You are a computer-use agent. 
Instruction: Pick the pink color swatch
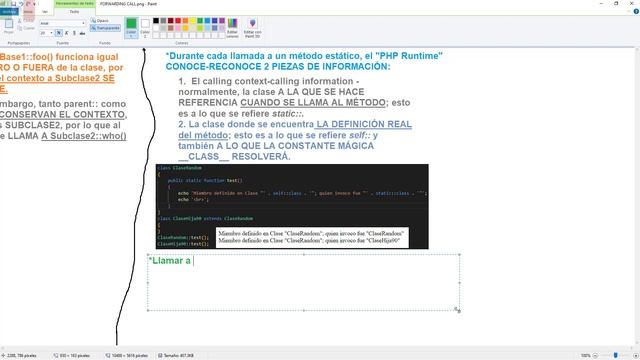178,28
